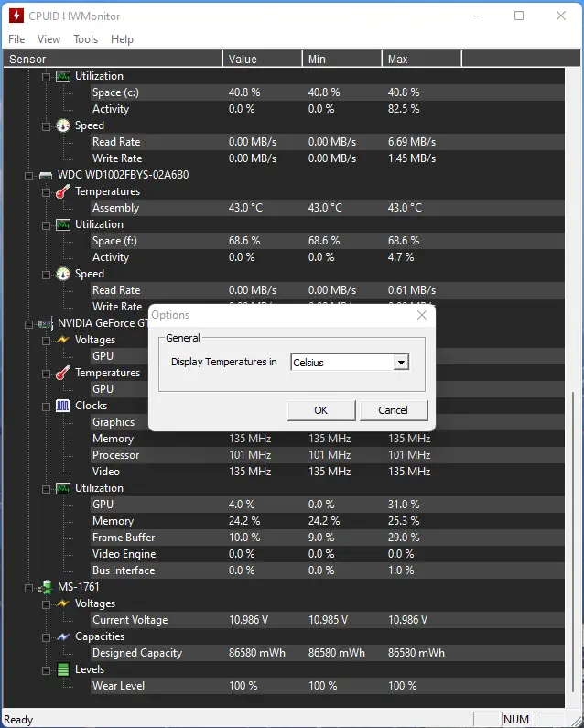Select the Space (f:) row

pyautogui.click(x=328, y=241)
